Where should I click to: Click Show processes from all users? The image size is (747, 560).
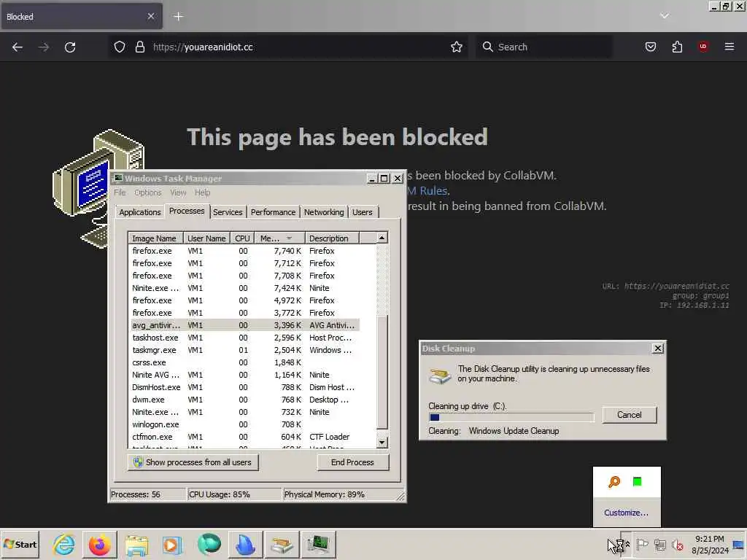point(193,462)
